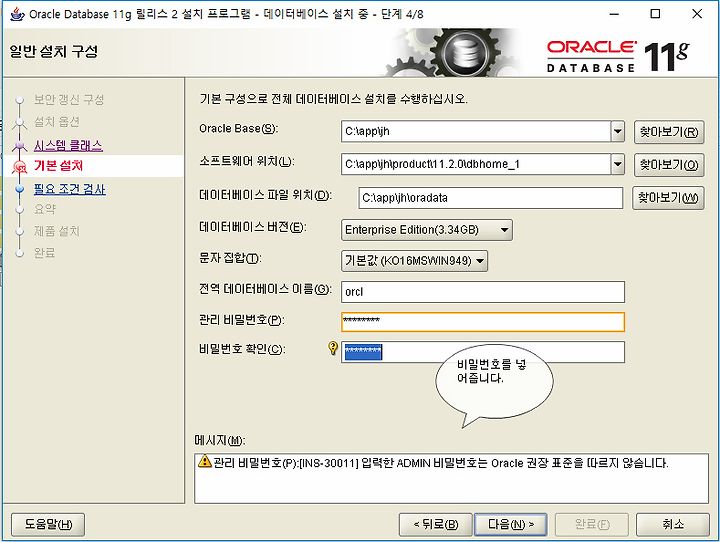Screen dimensions: 720x542
Task: Go to the 시스템 클래스 step link
Action: tap(68, 146)
